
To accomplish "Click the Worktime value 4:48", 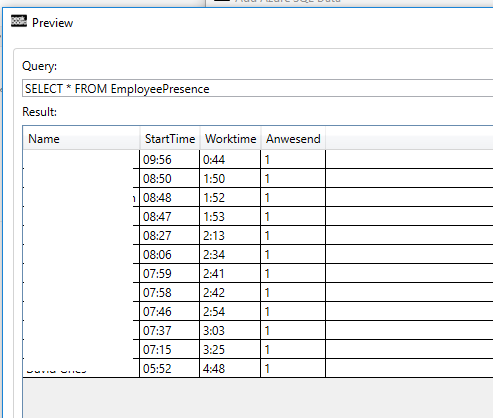I will (214, 369).
